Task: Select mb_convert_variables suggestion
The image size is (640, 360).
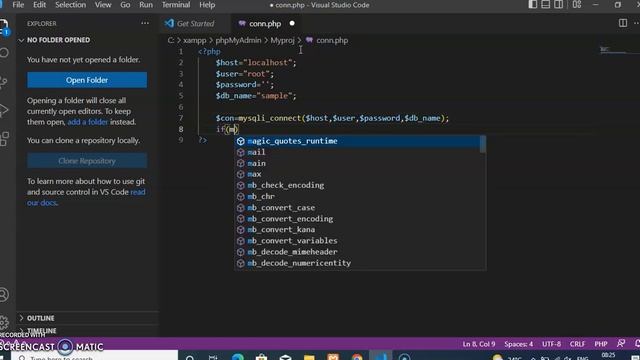Action: [x=358, y=241]
